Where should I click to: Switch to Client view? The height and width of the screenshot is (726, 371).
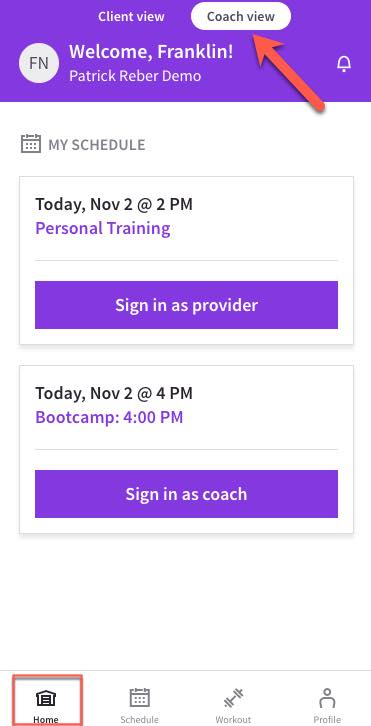click(131, 17)
